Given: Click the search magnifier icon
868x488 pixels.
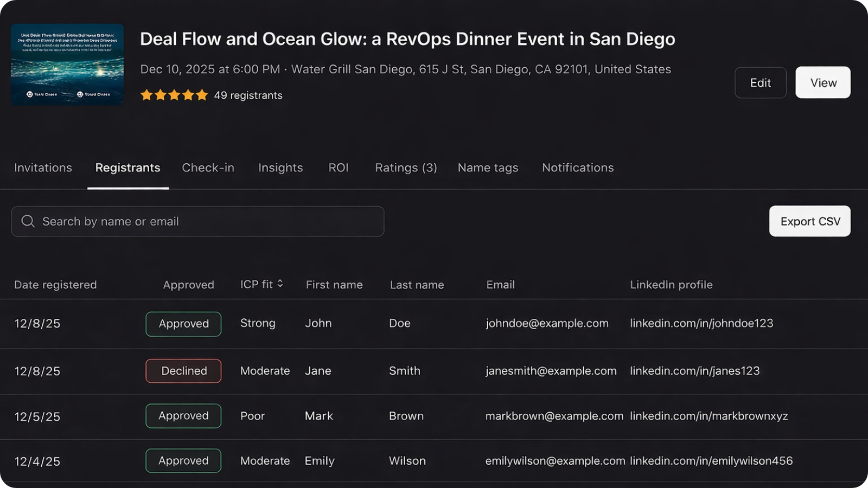Looking at the screenshot, I should point(28,221).
